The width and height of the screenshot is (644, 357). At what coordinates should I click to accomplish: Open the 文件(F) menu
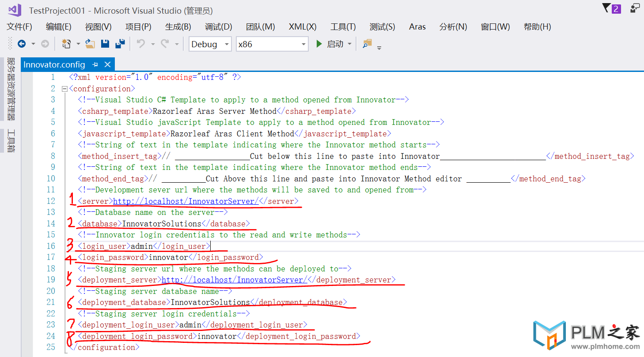pyautogui.click(x=19, y=26)
